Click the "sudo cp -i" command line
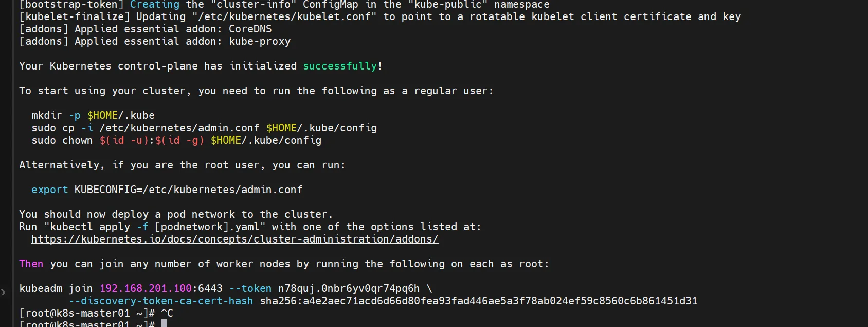 click(x=204, y=128)
